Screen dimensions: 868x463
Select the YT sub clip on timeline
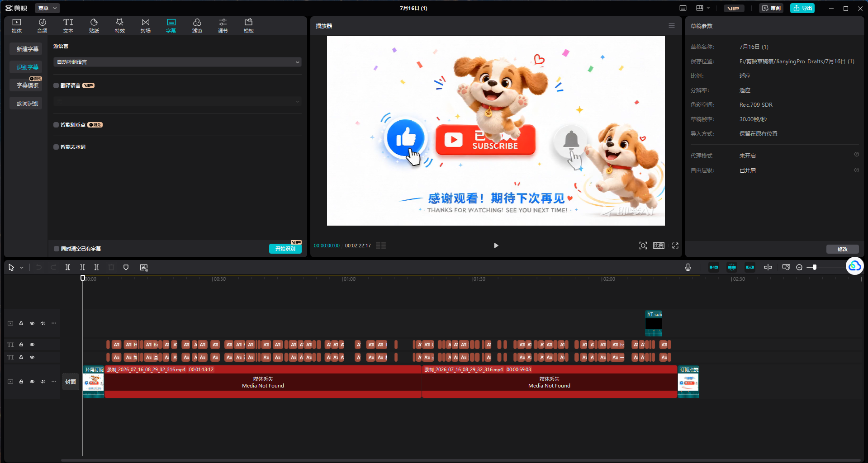pyautogui.click(x=654, y=323)
